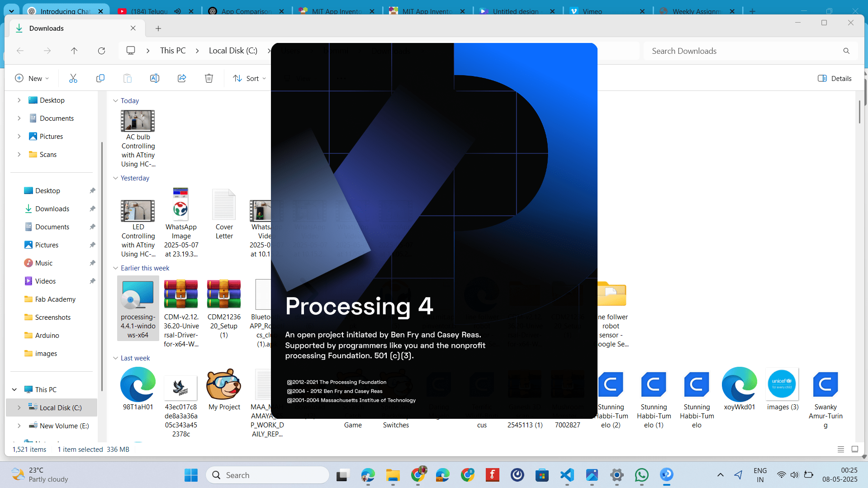This screenshot has width=868, height=488.
Task: Switch to large icons view in status bar
Action: 855,449
